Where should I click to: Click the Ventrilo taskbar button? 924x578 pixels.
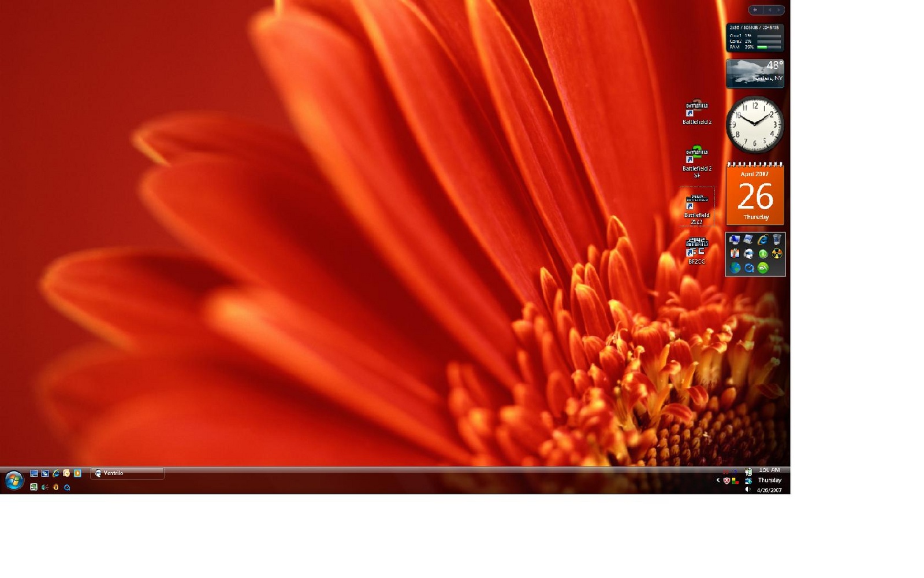coord(127,473)
